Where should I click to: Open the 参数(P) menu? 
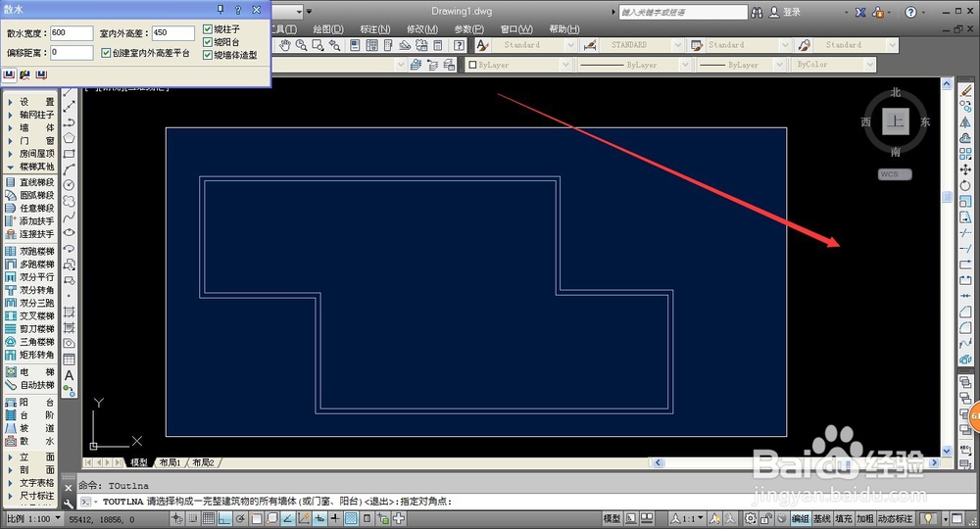point(469,28)
